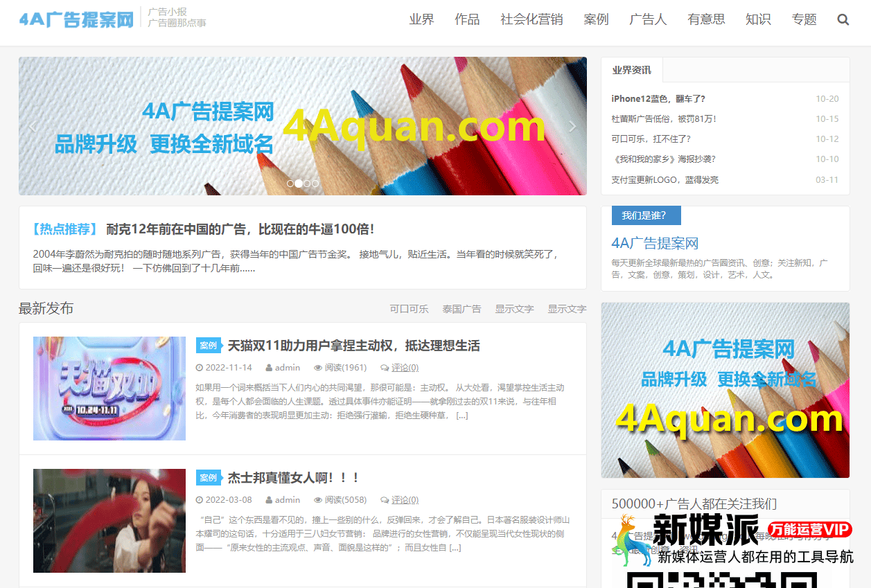871x588 pixels.
Task: Select the second carousel indicator dot
Action: [x=299, y=184]
